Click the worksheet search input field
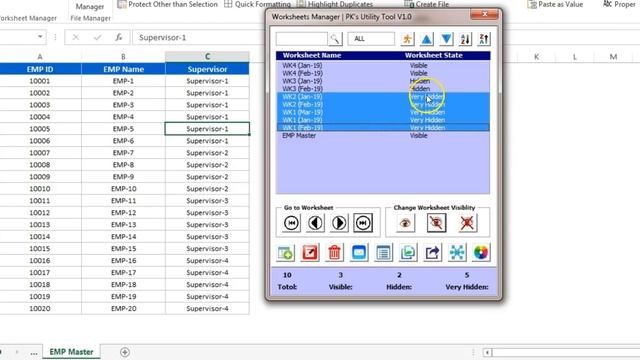This screenshot has width=640, height=360. click(x=301, y=39)
